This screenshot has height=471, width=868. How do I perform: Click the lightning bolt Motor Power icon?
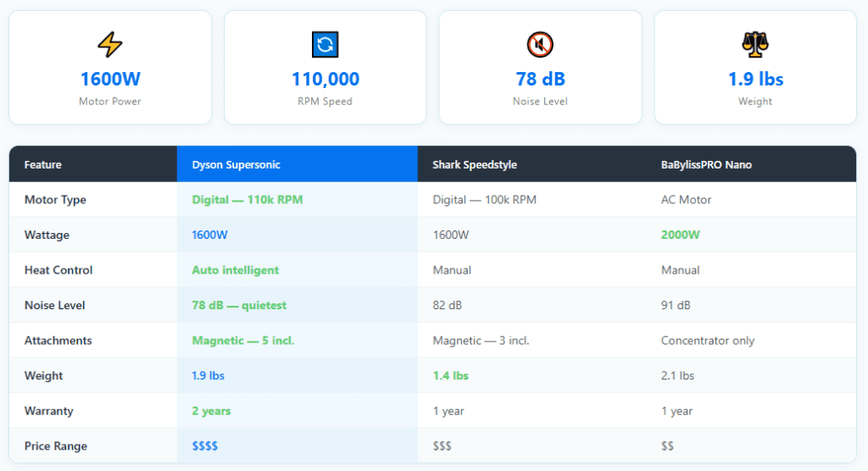[x=110, y=44]
